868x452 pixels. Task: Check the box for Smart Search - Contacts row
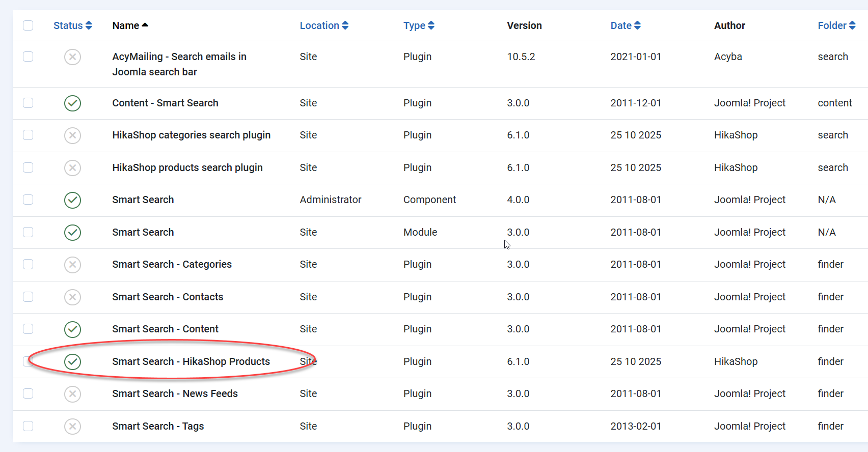28,297
